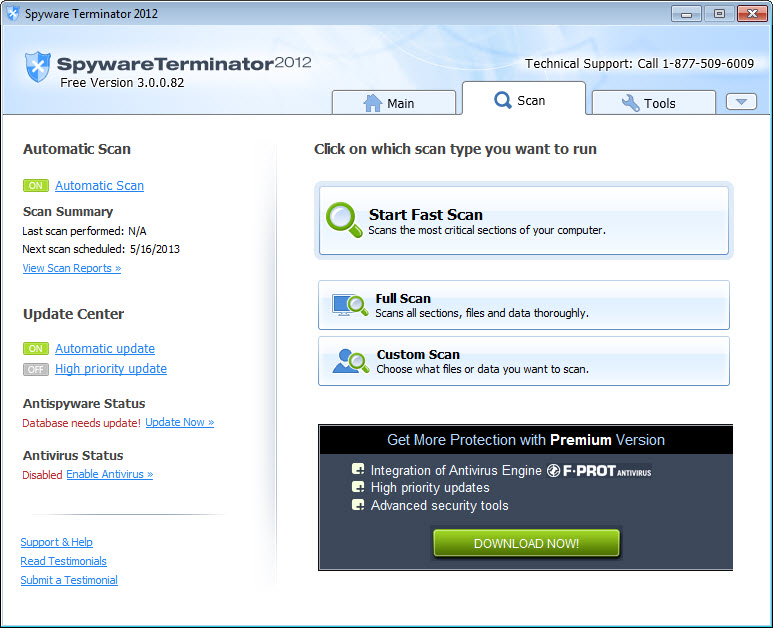773x628 pixels.
Task: Open Read Testimonials link
Action: tap(64, 561)
